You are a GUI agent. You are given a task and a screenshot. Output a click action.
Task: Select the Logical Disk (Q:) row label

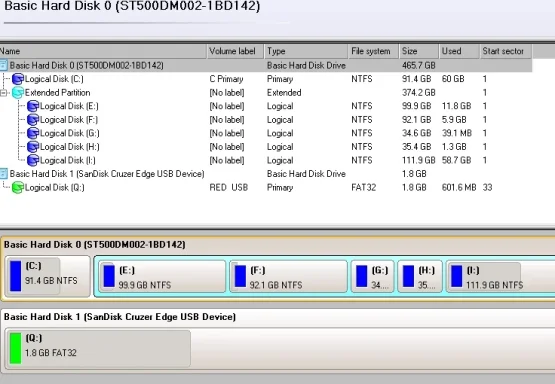55,188
